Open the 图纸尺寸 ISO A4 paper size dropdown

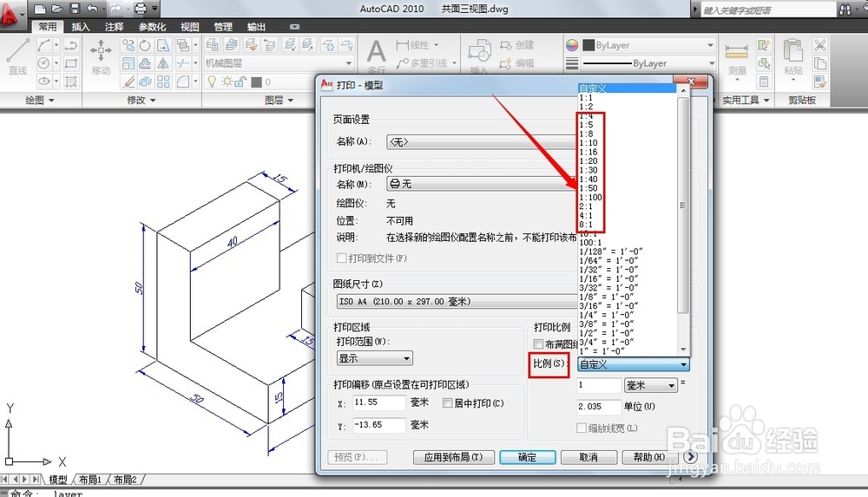[x=457, y=301]
